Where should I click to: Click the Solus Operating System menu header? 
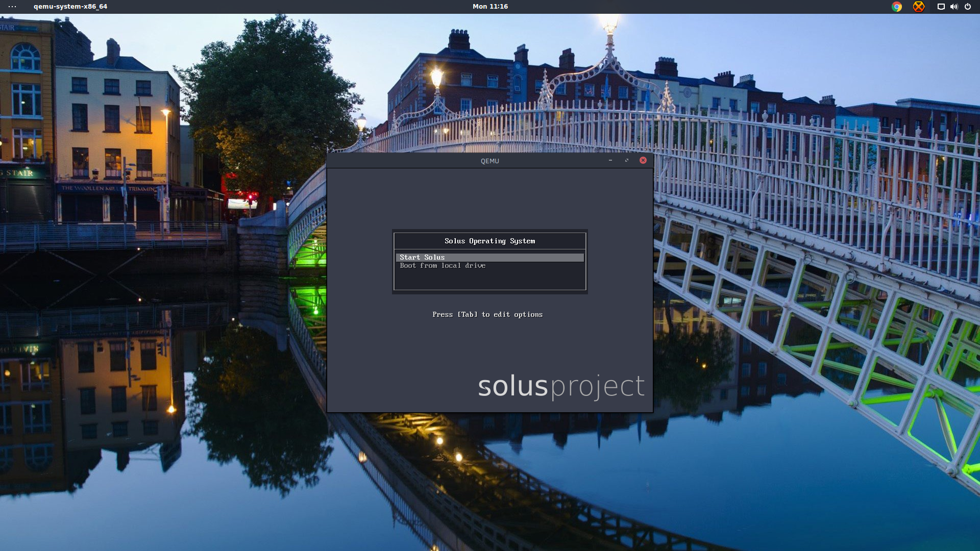490,241
